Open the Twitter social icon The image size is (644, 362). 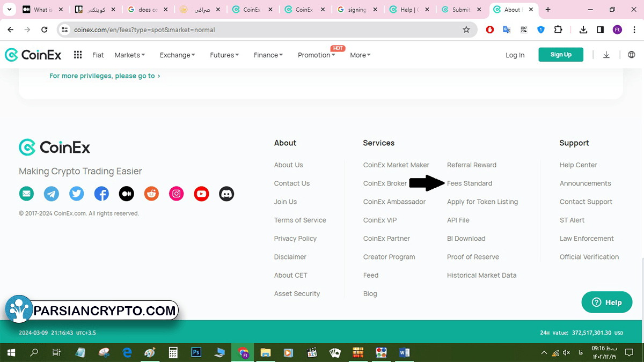tap(77, 194)
